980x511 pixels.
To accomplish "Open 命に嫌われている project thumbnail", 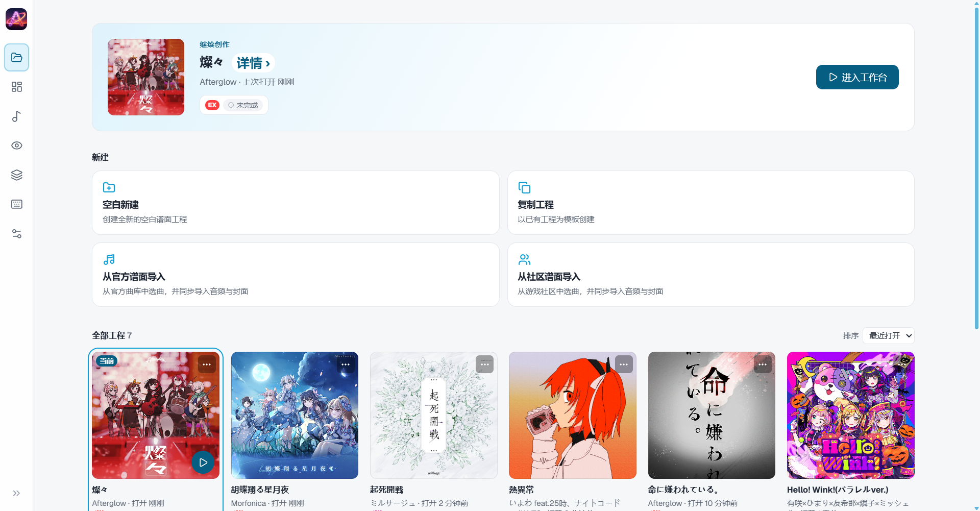I will pos(712,415).
